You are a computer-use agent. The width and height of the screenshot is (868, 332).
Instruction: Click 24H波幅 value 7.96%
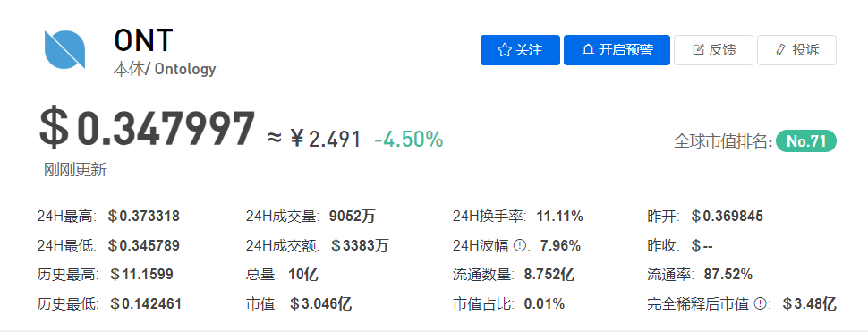[x=561, y=245]
